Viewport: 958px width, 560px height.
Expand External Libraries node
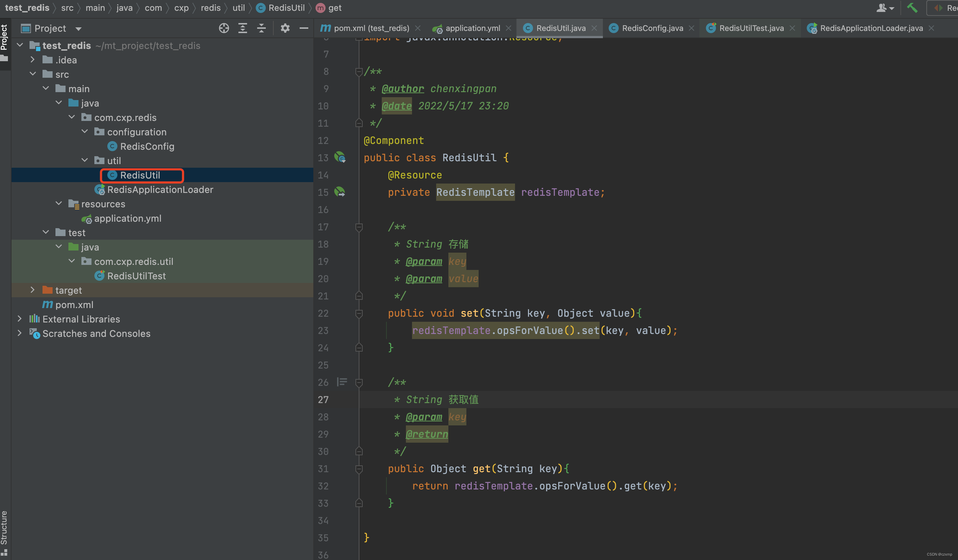[x=19, y=319]
